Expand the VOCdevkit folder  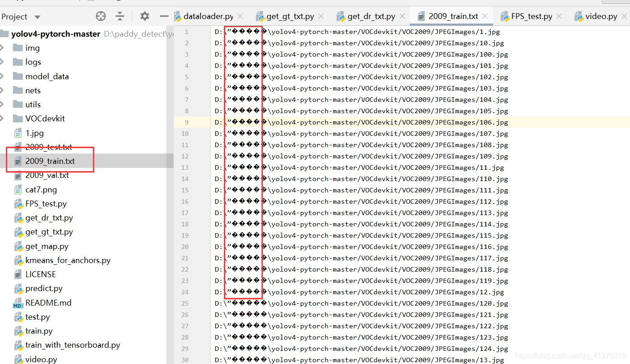click(2, 119)
